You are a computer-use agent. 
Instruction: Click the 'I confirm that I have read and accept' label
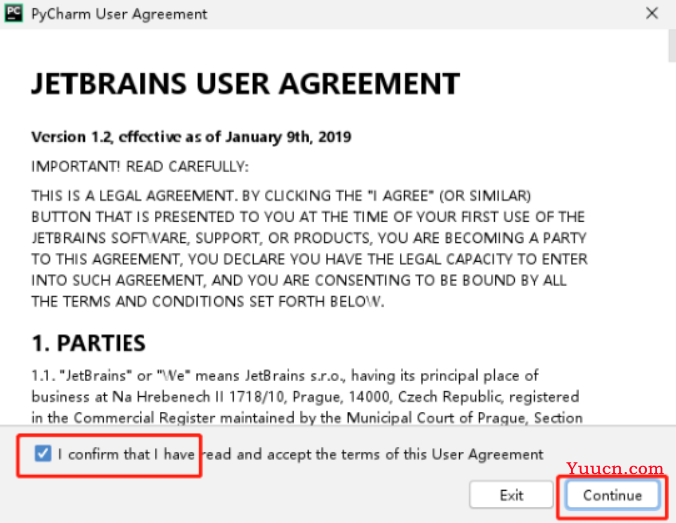[x=301, y=454]
